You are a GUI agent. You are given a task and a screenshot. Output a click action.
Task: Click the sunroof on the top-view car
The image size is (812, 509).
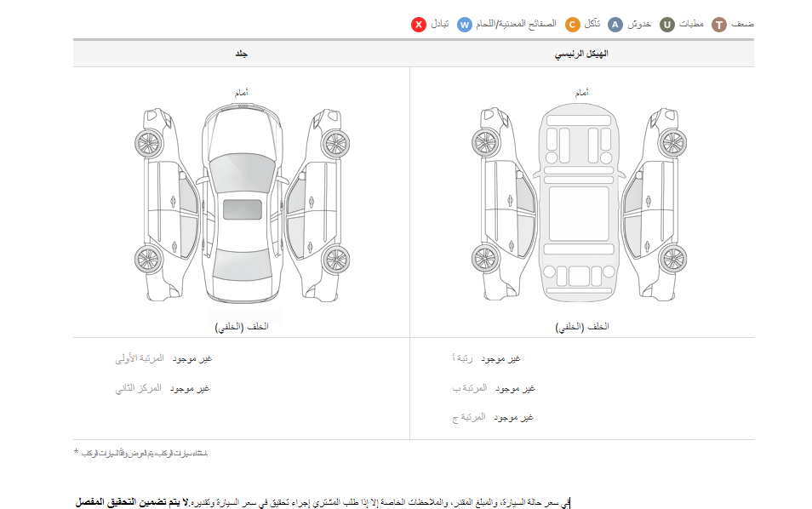[242, 209]
